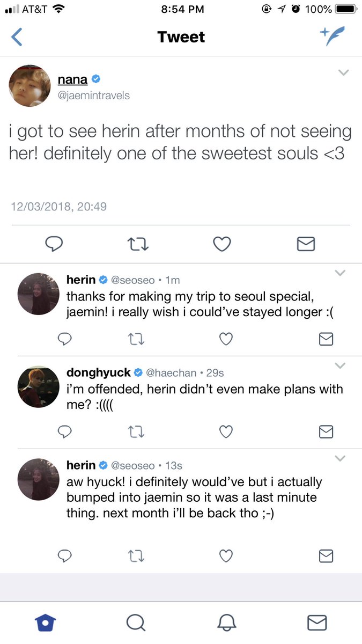Open the @jaemintravels profile handle
This screenshot has height=644, width=362.
coord(94,96)
